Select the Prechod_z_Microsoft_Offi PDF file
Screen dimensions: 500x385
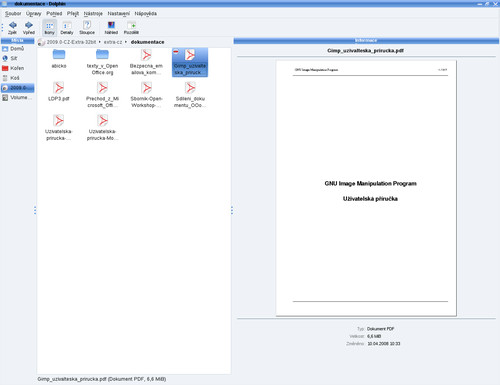click(102, 95)
